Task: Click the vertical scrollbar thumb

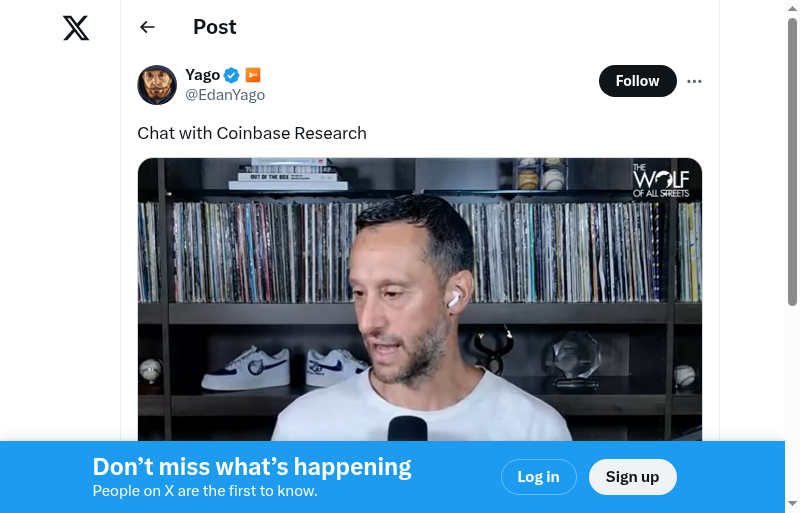Action: pyautogui.click(x=792, y=162)
